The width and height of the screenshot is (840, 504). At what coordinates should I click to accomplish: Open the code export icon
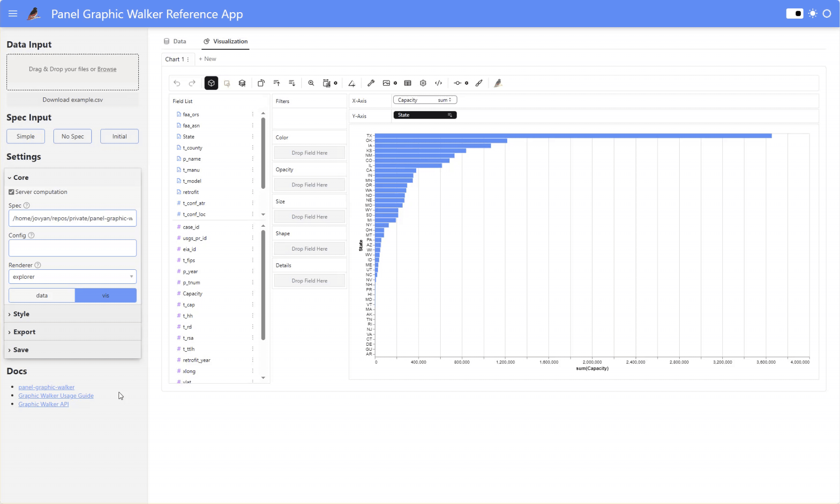[438, 83]
